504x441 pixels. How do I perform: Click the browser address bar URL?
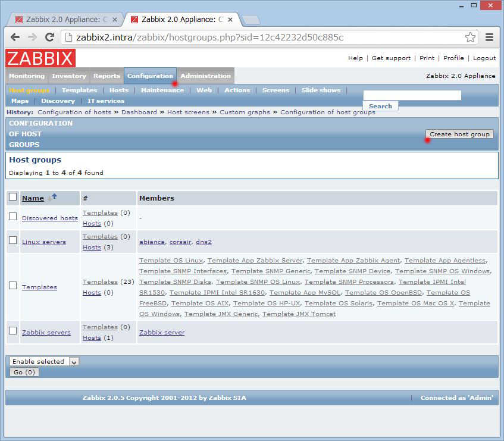coord(209,37)
